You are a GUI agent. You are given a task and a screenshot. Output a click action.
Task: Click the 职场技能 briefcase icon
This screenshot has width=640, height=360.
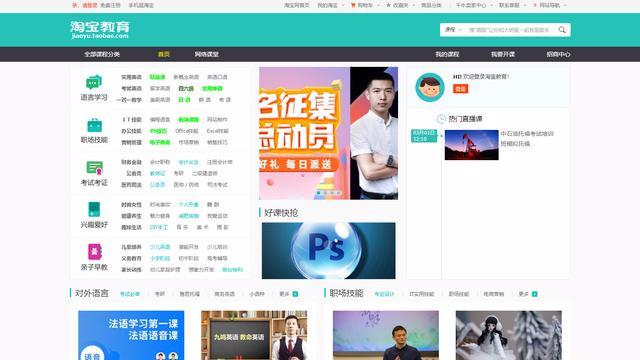pos(94,125)
